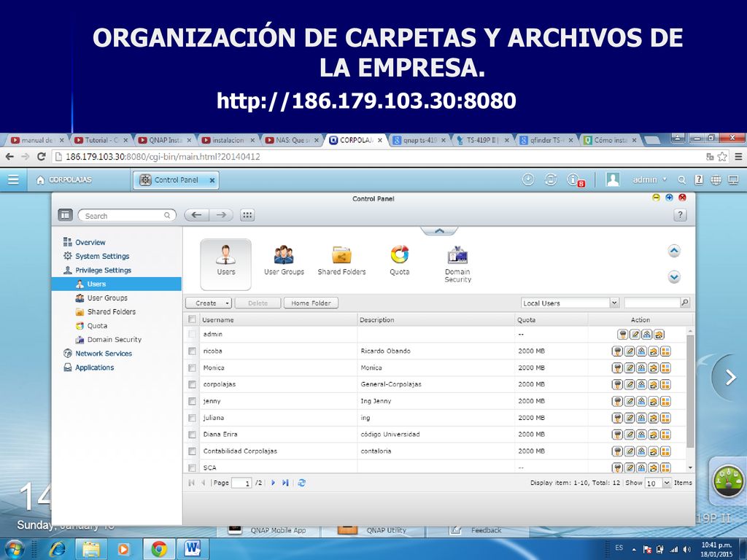The image size is (747, 560).
Task: Edit shared folder permission icon for jenny
Action: (x=653, y=402)
